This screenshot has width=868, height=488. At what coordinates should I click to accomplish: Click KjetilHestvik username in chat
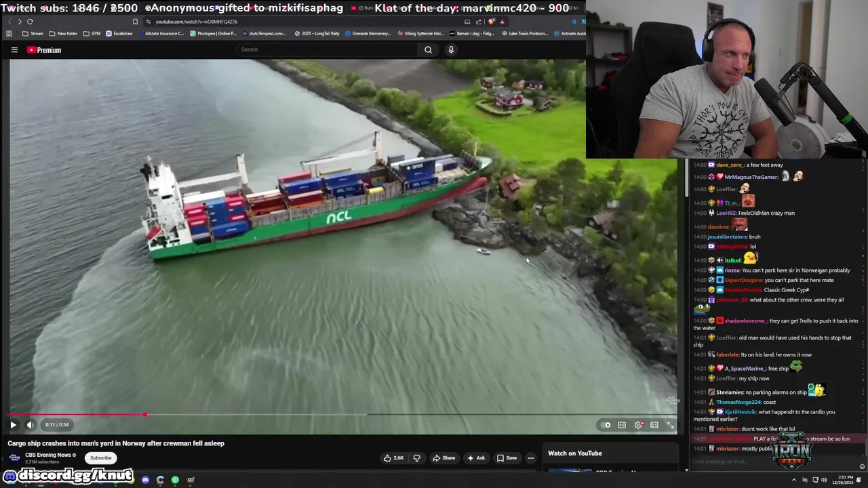pos(740,412)
